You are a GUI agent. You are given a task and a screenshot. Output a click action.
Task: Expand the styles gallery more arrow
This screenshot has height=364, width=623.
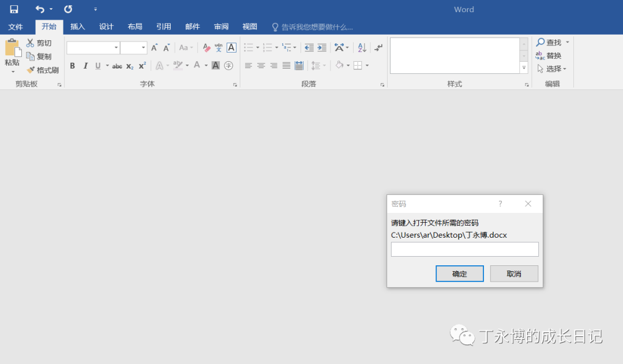[x=524, y=68]
